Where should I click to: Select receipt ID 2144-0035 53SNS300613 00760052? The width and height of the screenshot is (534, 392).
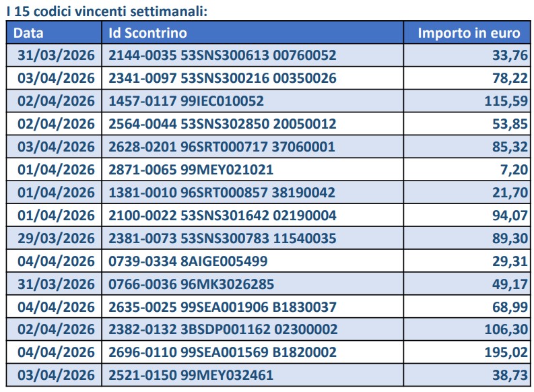(222, 55)
